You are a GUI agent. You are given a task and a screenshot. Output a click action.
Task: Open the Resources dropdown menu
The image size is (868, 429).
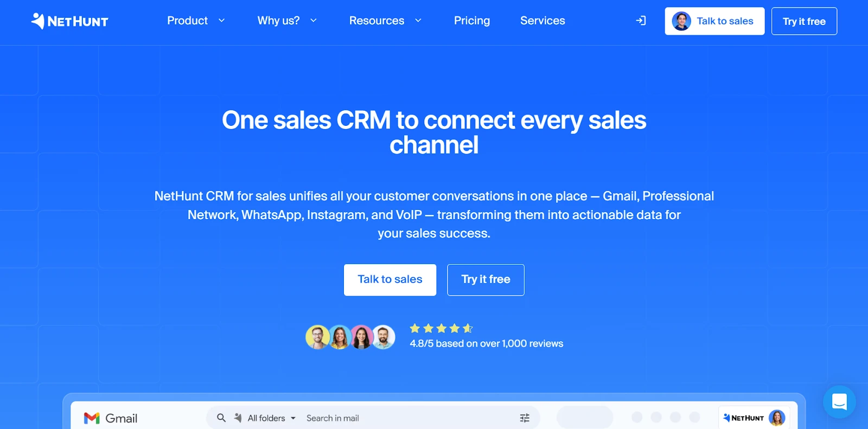point(385,21)
